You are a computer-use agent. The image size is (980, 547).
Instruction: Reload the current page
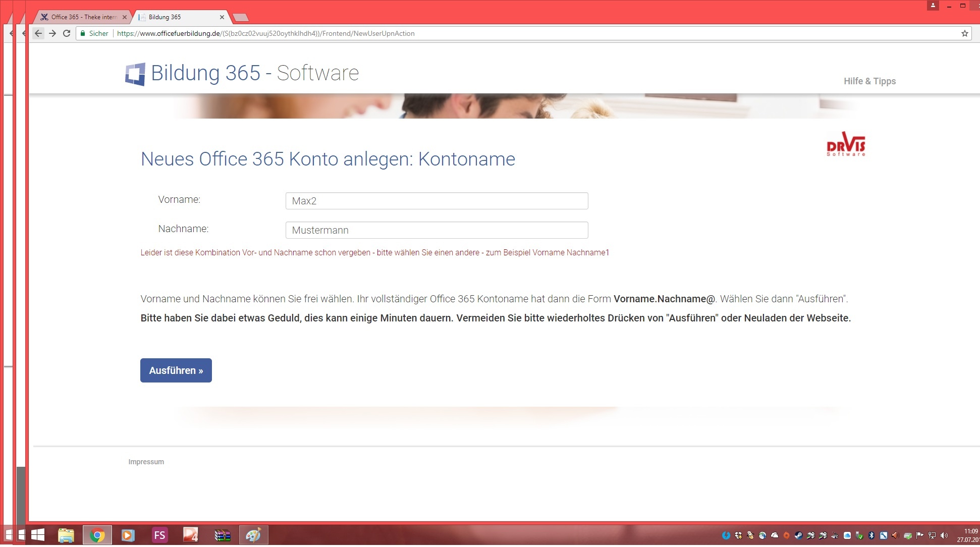67,33
